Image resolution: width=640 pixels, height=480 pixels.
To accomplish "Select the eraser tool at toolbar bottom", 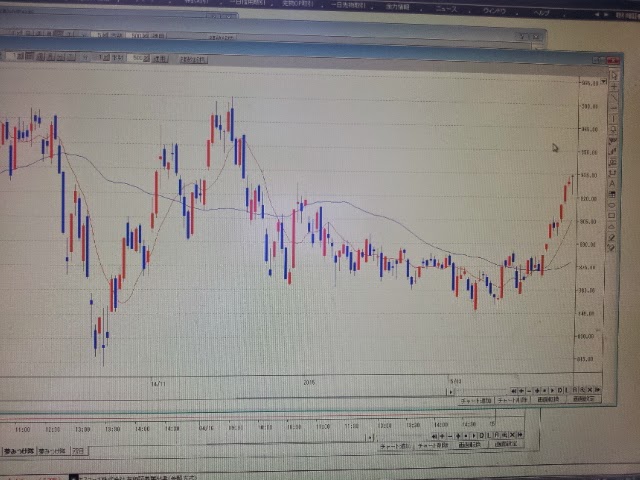I will pos(611,248).
